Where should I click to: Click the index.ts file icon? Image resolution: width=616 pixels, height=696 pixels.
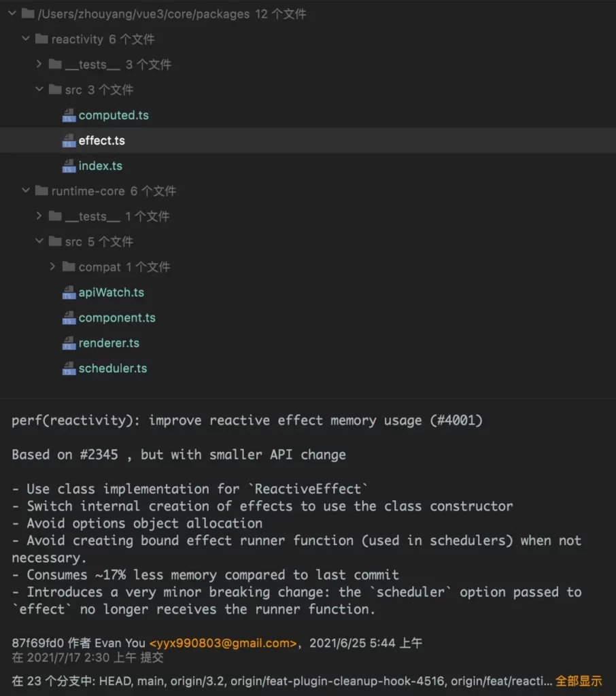click(x=69, y=166)
